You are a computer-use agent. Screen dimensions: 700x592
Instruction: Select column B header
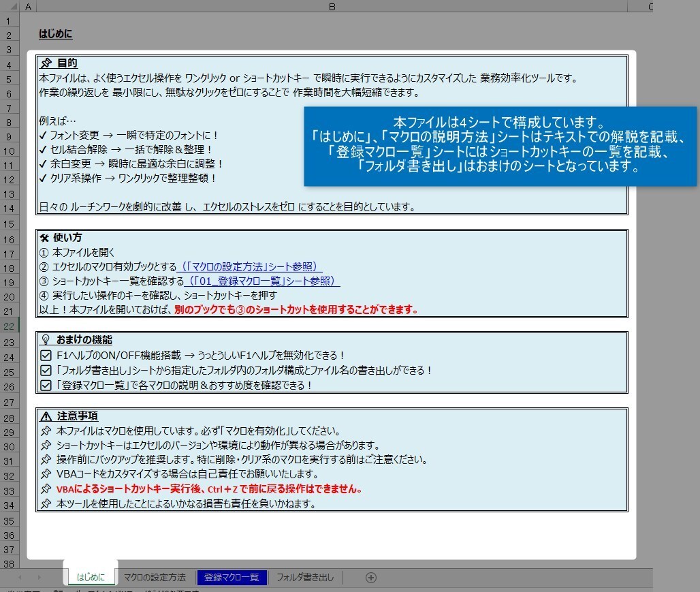coord(332,7)
